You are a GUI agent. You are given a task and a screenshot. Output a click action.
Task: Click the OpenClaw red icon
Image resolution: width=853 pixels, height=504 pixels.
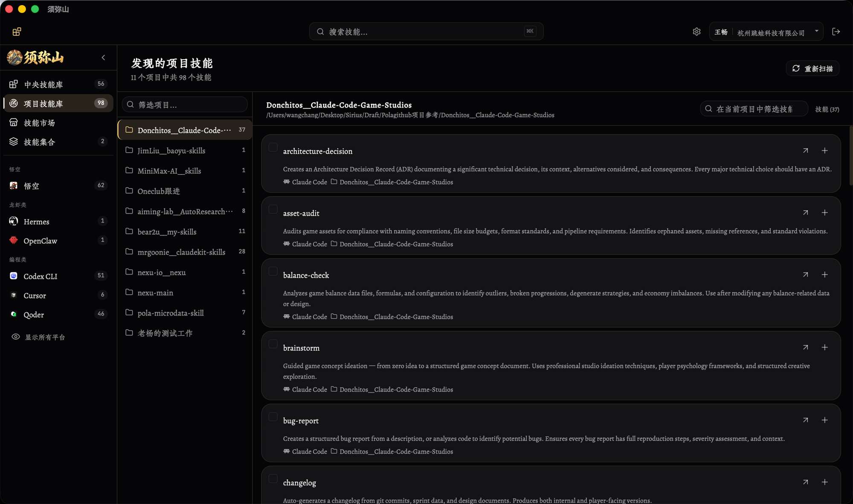(14, 240)
